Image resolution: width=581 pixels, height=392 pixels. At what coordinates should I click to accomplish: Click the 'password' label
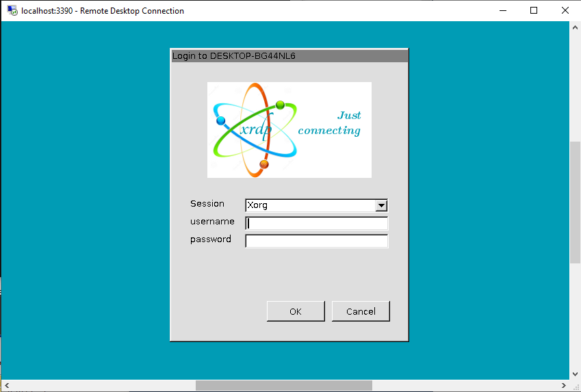pos(211,239)
